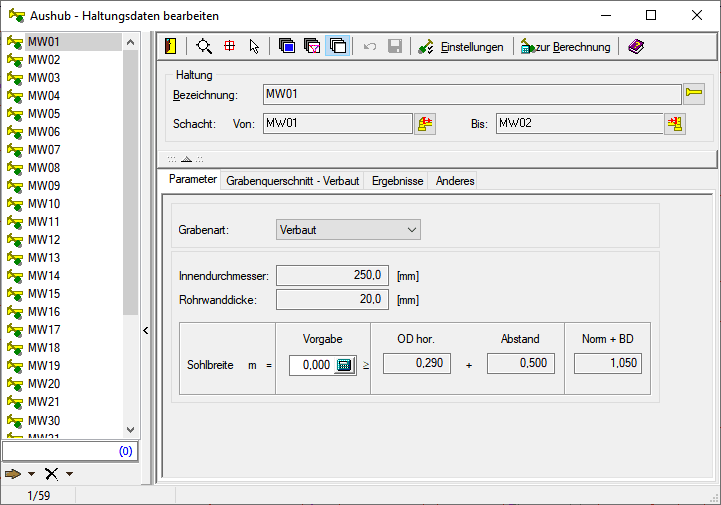The width and height of the screenshot is (721, 505).
Task: Select the arrow pointer tool
Action: pyautogui.click(x=254, y=46)
